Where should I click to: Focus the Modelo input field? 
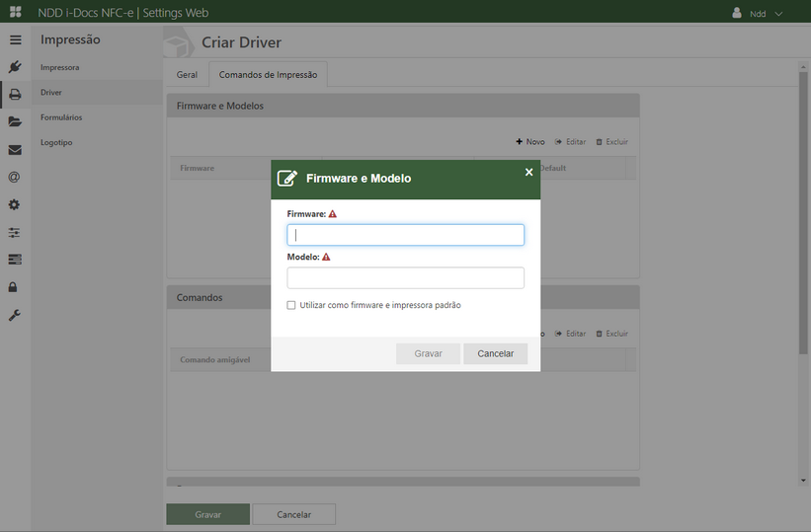(x=405, y=277)
